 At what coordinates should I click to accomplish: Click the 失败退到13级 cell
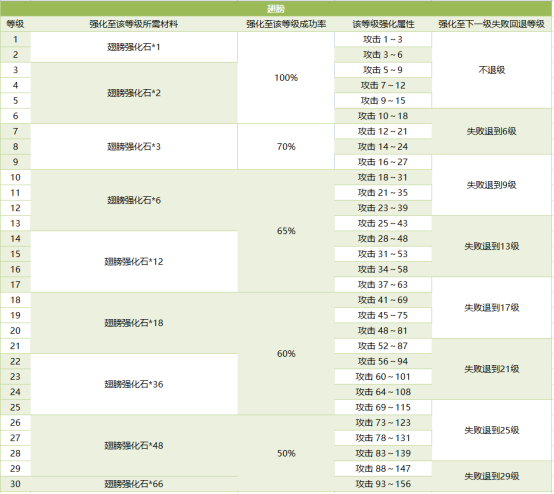pos(491,246)
